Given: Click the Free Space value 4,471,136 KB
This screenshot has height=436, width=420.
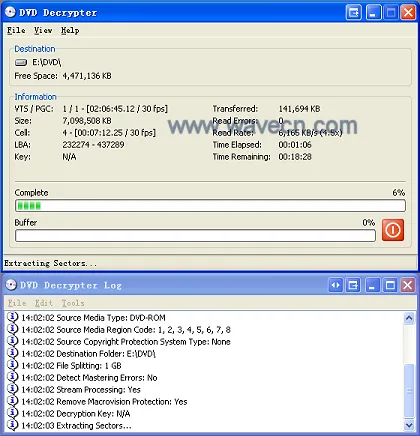Looking at the screenshot, I should (87, 76).
